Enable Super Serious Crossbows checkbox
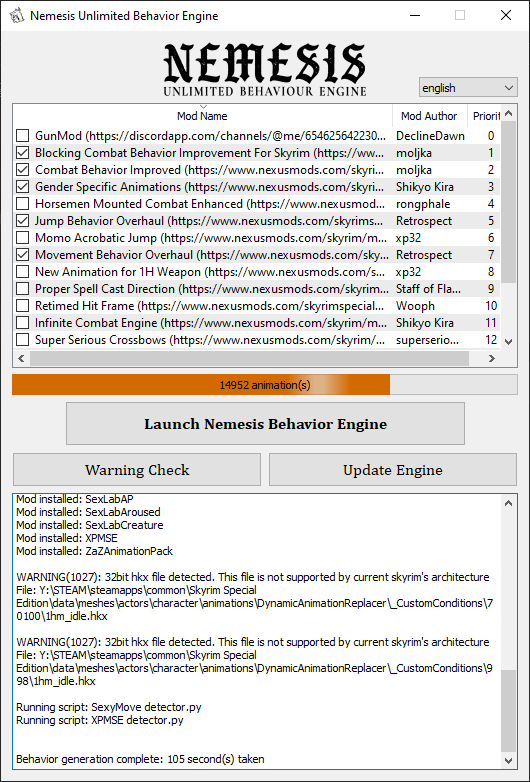 tap(22, 340)
